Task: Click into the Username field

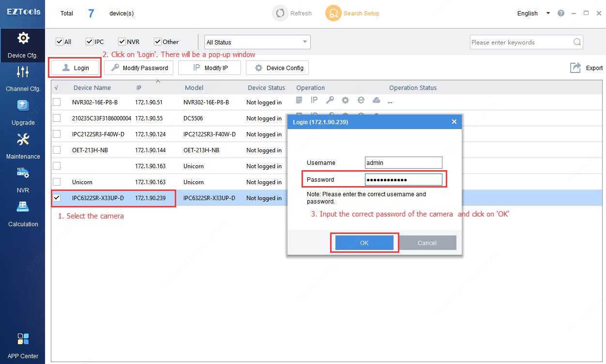Action: click(403, 163)
